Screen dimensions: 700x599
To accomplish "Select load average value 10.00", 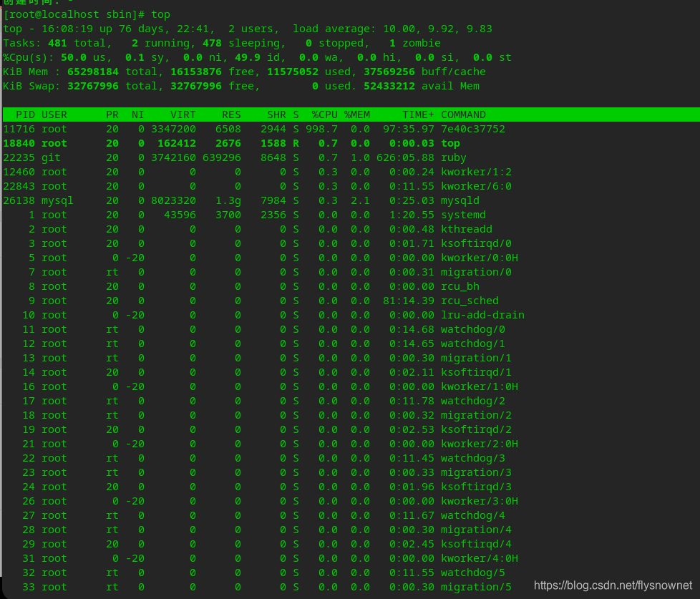I will 400,29.
